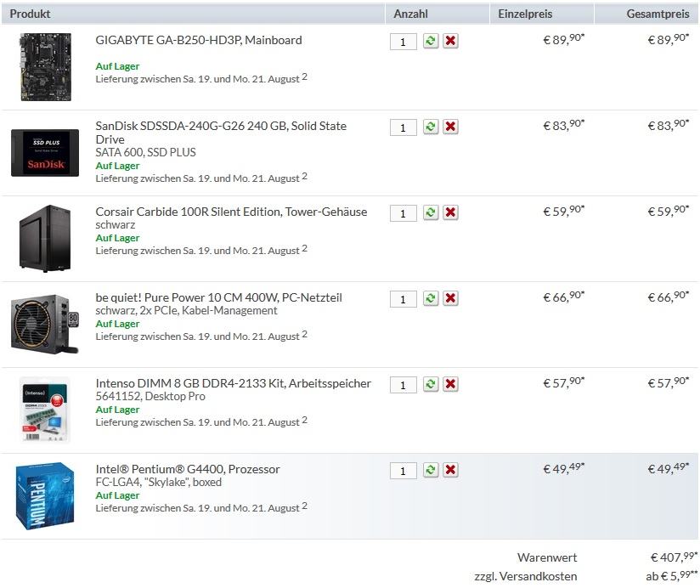Image resolution: width=700 pixels, height=588 pixels.
Task: Refresh quantity for SanDisk SSD
Action: [431, 127]
